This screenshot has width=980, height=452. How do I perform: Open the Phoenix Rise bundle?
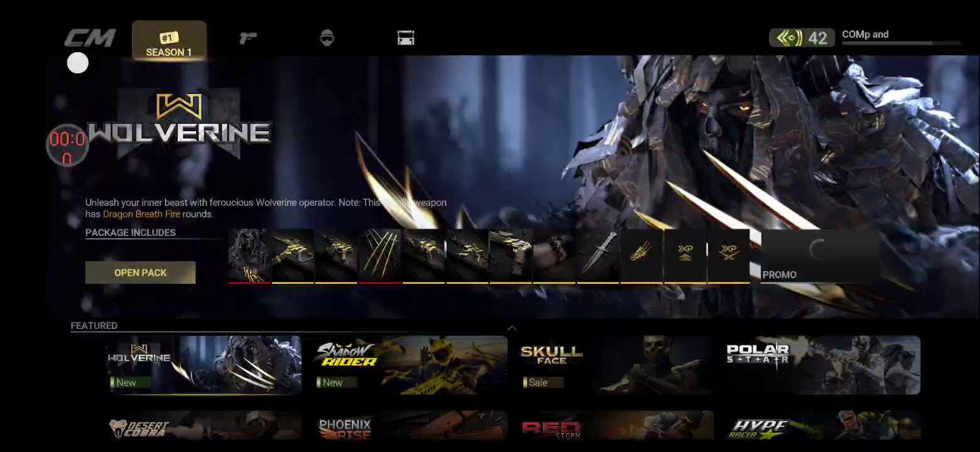pyautogui.click(x=410, y=426)
